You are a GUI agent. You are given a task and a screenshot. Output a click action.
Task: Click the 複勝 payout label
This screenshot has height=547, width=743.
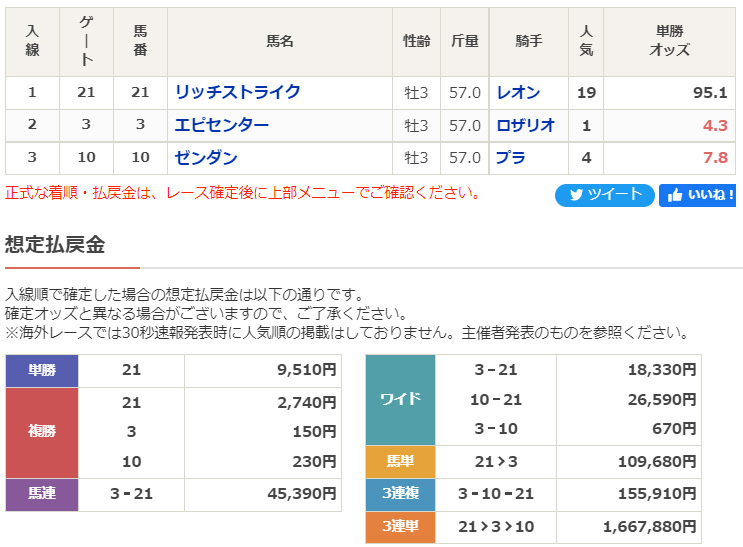[42, 432]
